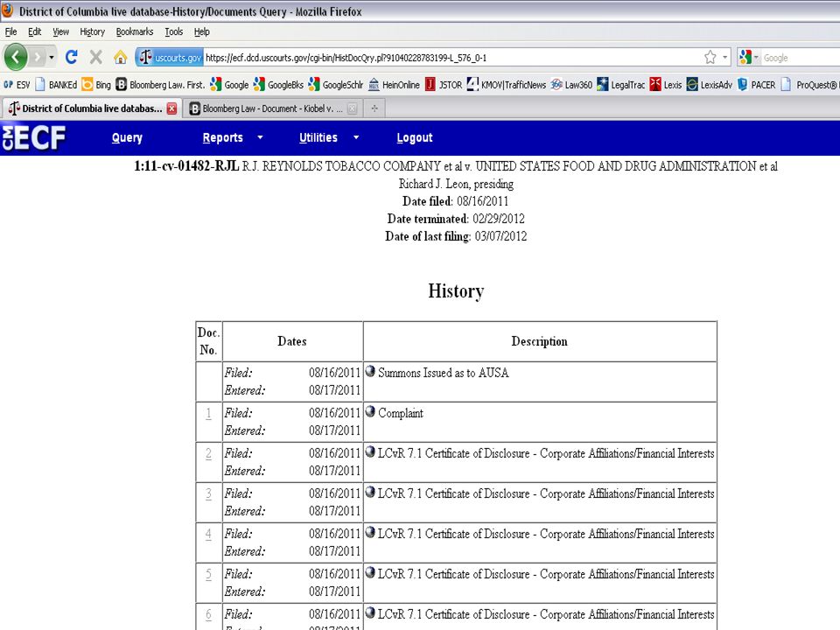
Task: Open the Bing bookmark
Action: 96,85
